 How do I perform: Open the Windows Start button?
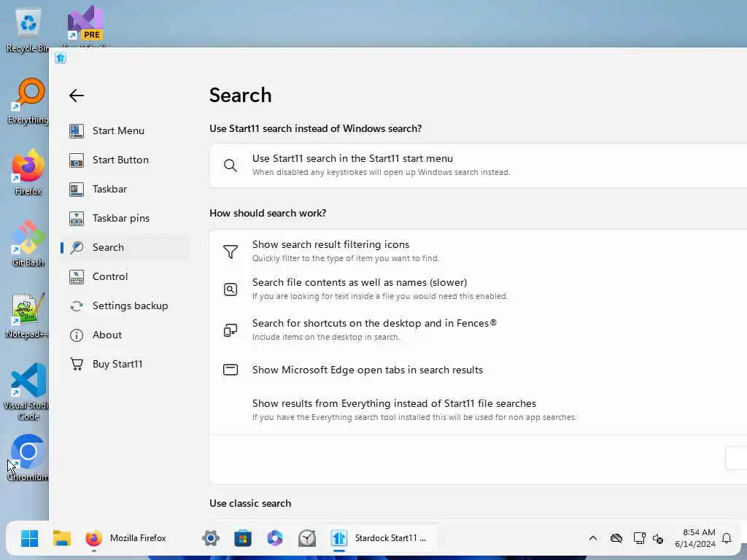click(29, 539)
